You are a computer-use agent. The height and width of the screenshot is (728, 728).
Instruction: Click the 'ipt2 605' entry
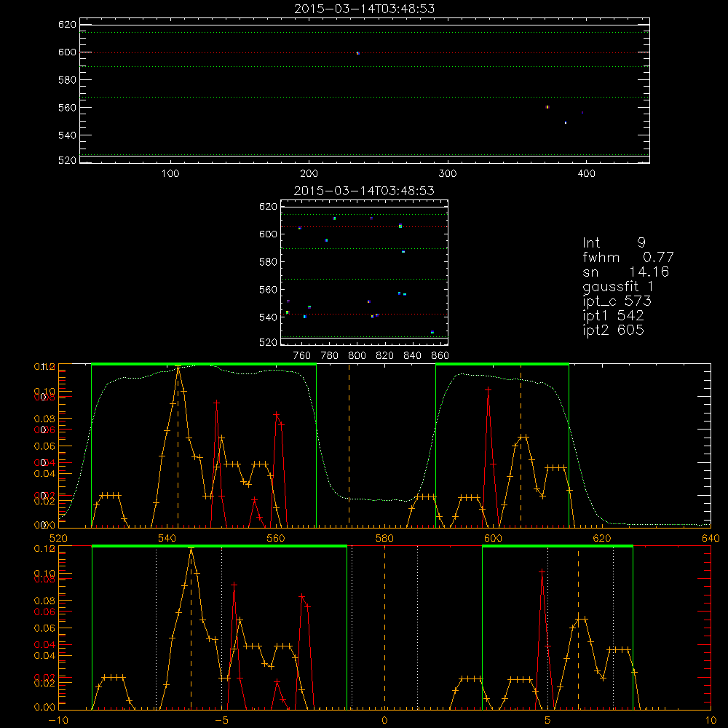(613, 330)
